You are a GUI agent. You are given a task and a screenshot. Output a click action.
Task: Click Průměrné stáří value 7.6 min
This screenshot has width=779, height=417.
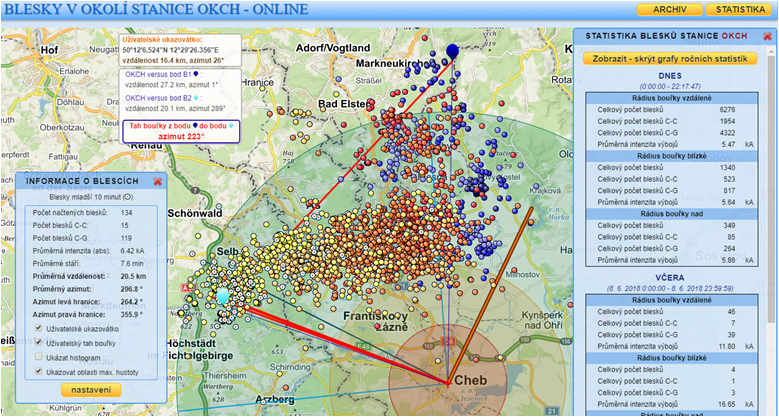coord(130,263)
